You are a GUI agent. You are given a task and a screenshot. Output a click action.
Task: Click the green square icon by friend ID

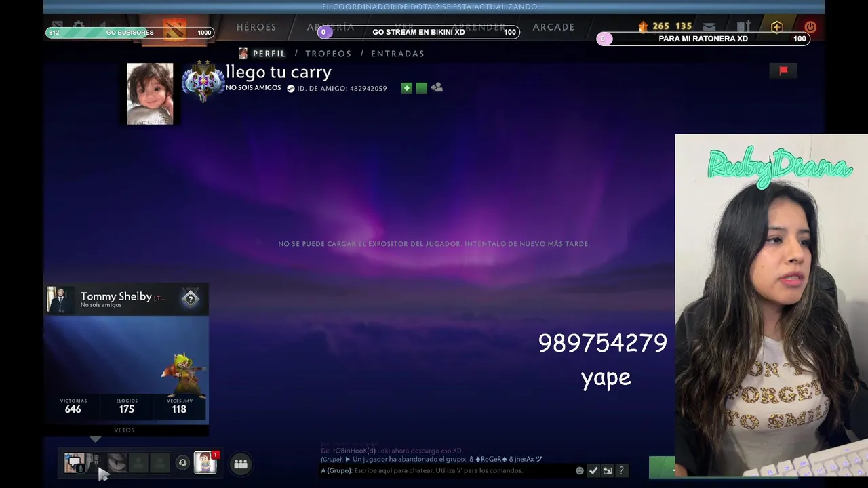pyautogui.click(x=421, y=88)
